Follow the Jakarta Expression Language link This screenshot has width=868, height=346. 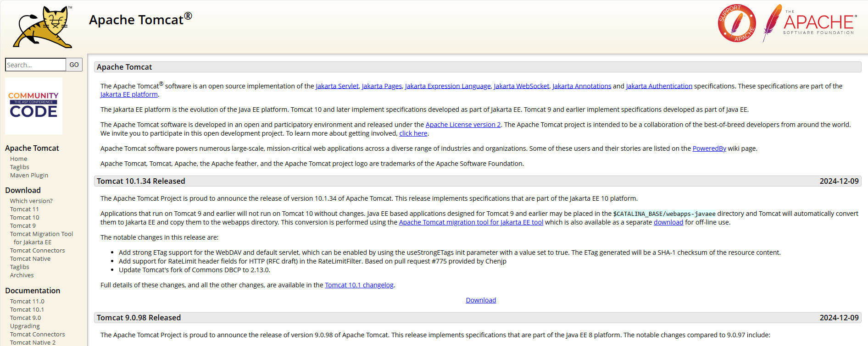tap(448, 86)
